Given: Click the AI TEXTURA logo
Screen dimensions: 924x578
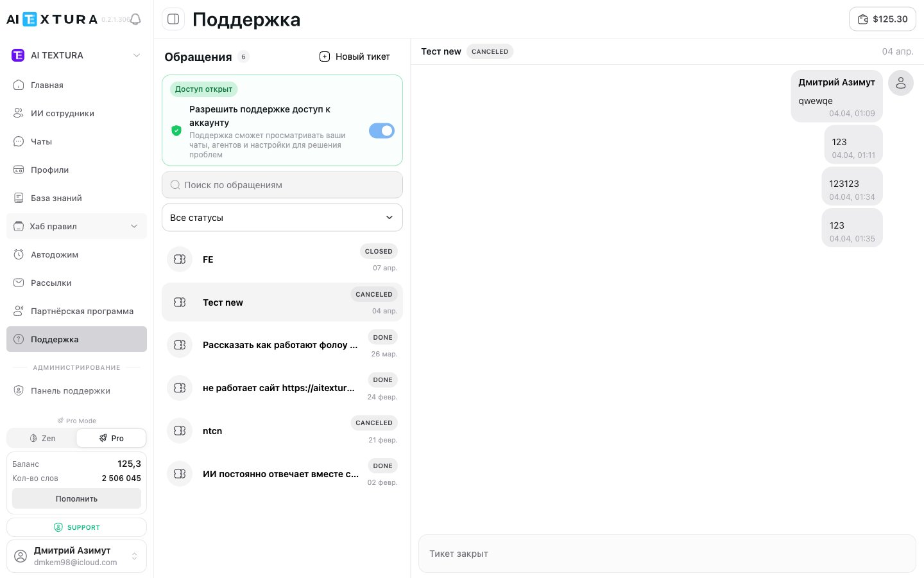Looking at the screenshot, I should click(52, 19).
